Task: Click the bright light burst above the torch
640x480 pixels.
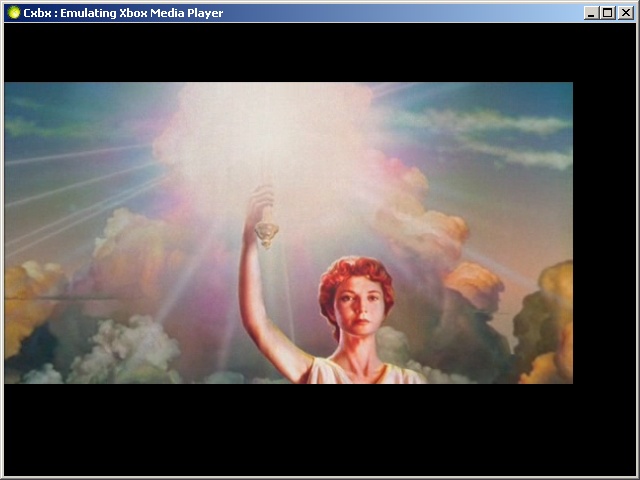Action: pos(270,130)
